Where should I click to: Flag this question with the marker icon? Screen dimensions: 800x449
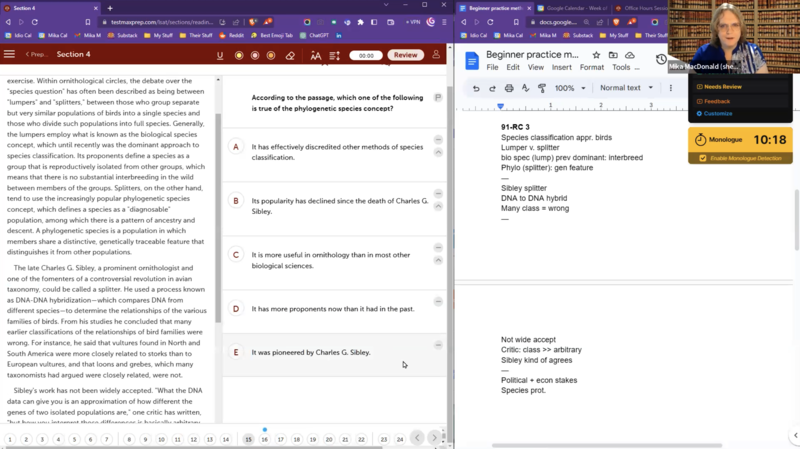tap(438, 98)
